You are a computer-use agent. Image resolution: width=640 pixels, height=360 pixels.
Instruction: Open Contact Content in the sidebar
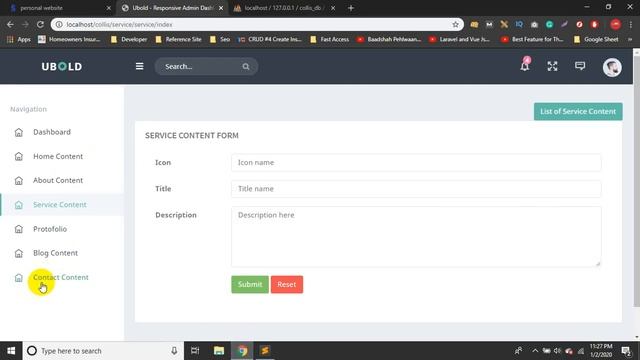coord(62,278)
